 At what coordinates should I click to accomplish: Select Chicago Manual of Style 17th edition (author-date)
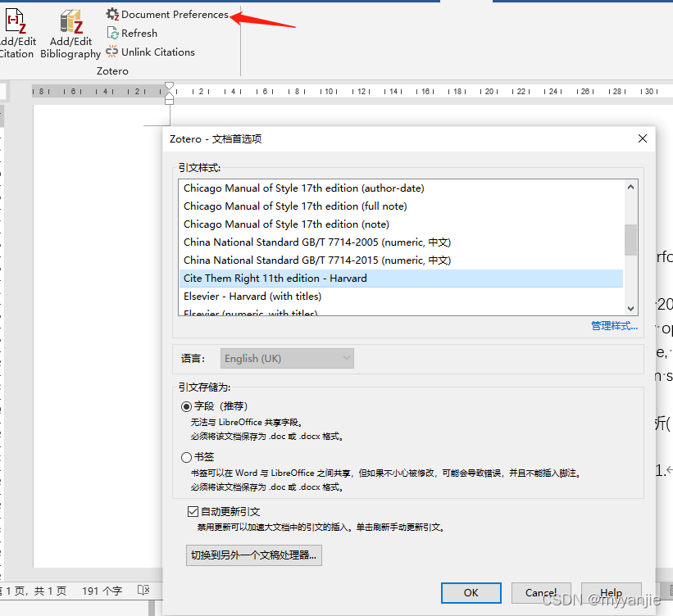(x=401, y=188)
